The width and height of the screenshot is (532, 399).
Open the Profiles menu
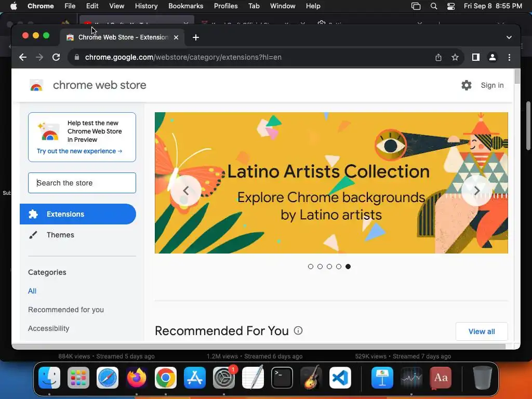pos(225,6)
